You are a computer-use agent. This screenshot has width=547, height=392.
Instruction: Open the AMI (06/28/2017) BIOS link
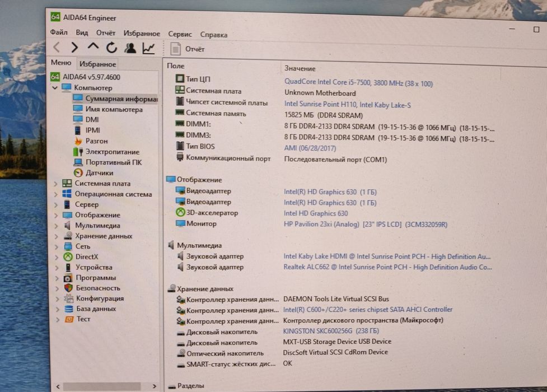310,148
